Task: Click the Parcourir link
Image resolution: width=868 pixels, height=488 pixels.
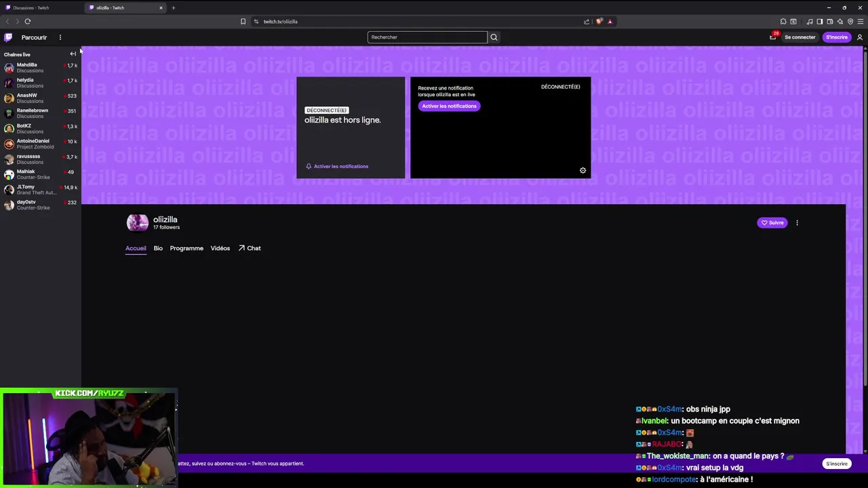Action: click(x=34, y=37)
